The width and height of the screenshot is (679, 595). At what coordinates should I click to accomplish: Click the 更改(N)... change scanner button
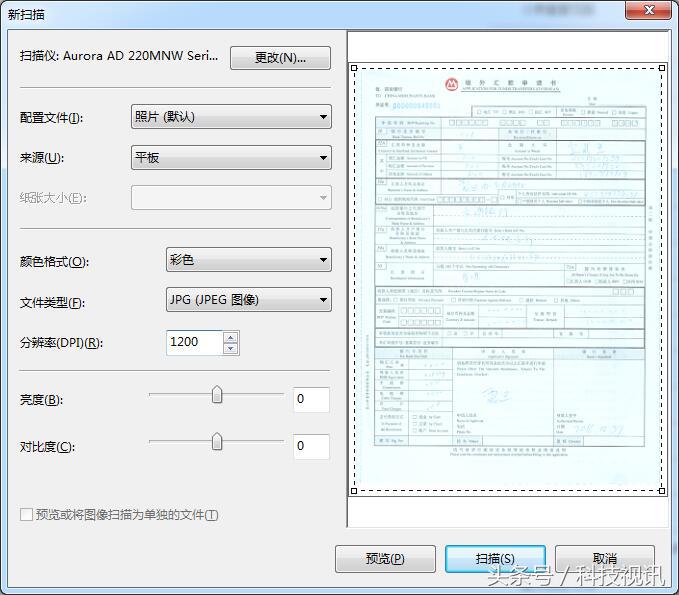pyautogui.click(x=280, y=58)
